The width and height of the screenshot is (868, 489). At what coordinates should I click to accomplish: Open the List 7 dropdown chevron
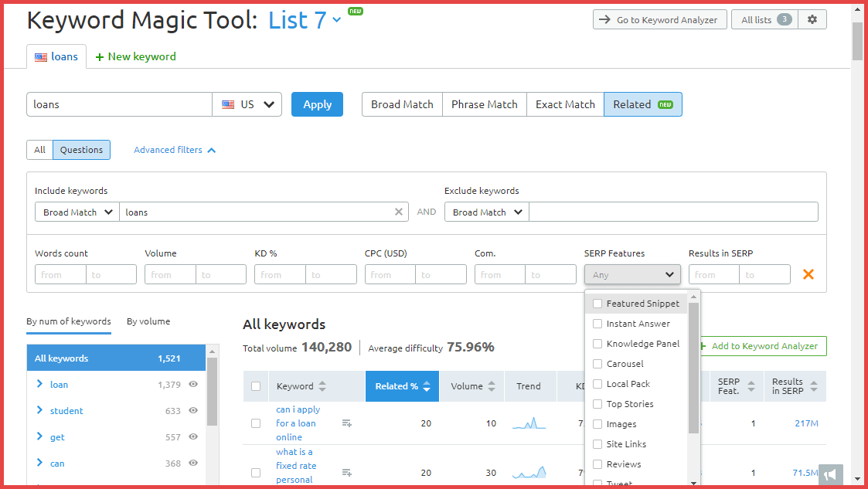click(336, 20)
